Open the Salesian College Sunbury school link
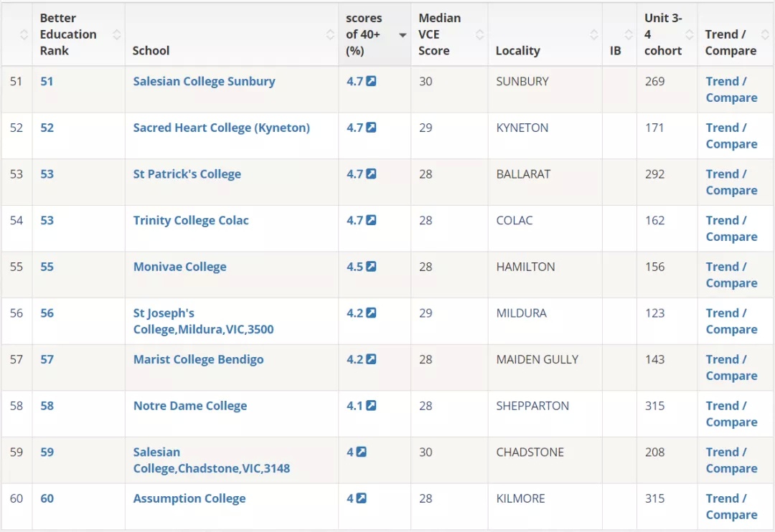The width and height of the screenshot is (775, 532). click(204, 82)
